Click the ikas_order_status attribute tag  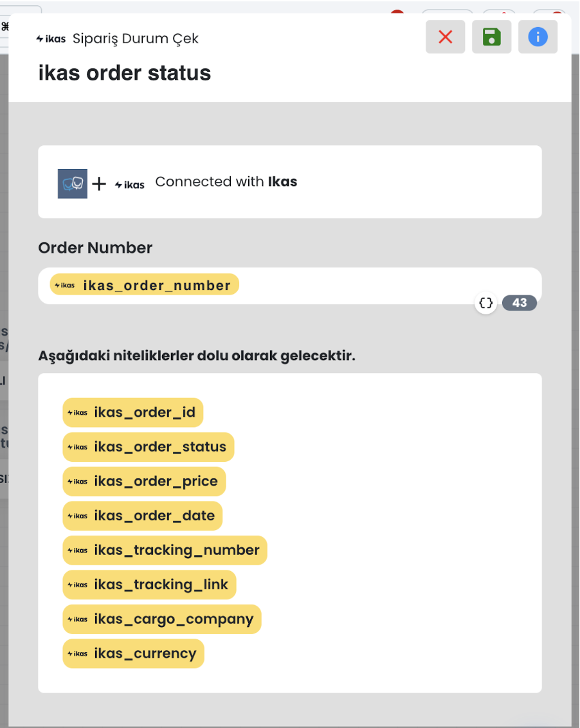click(x=148, y=447)
